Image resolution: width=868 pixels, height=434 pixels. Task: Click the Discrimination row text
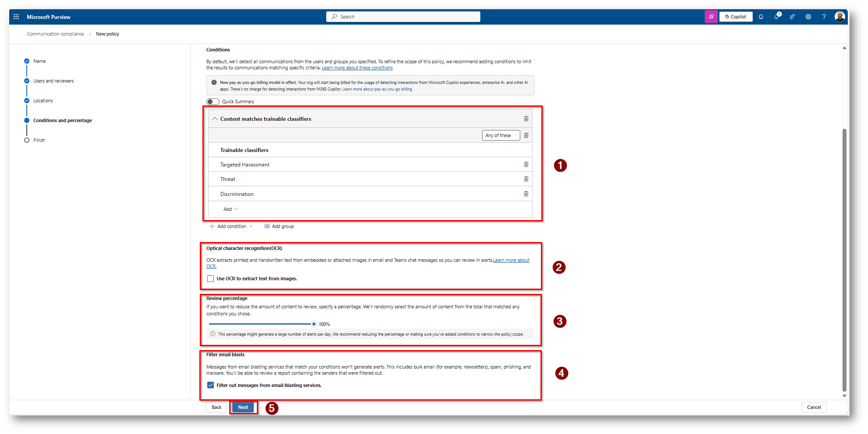[237, 194]
